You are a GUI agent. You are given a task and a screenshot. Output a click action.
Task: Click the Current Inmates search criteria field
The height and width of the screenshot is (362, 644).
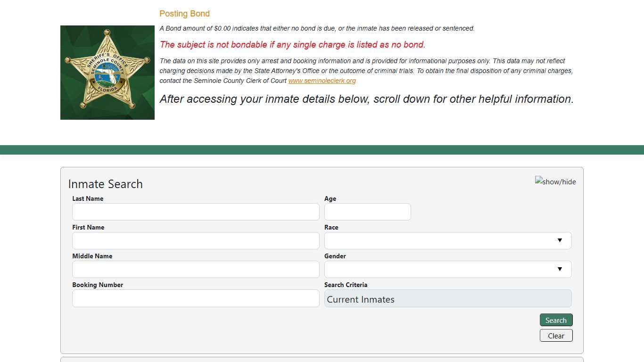[447, 299]
